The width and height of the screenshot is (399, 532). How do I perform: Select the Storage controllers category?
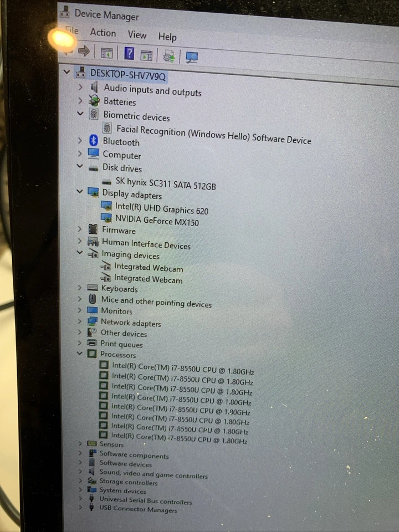[x=128, y=482]
